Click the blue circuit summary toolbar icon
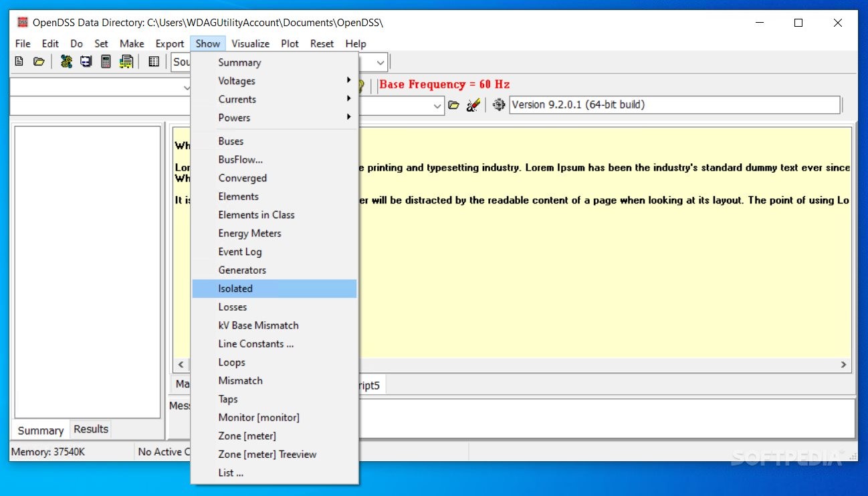Screen dimensions: 868x496 pyautogui.click(x=86, y=62)
